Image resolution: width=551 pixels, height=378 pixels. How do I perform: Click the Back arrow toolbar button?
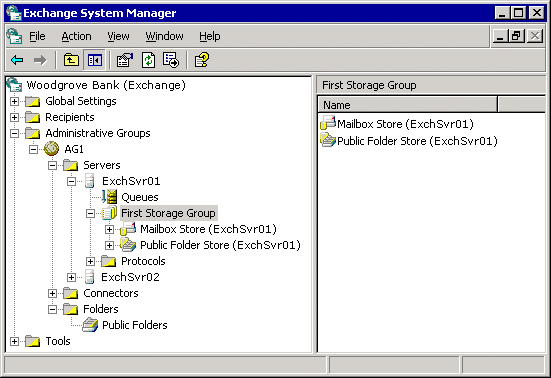(17, 60)
